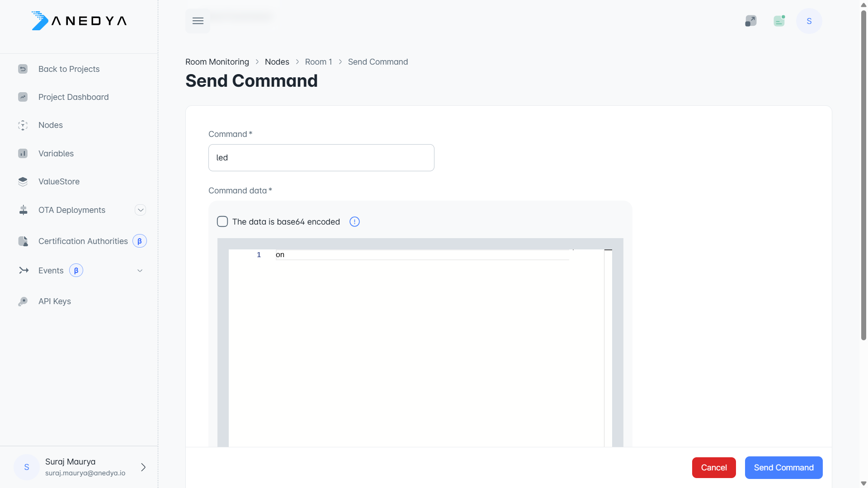Screen dimensions: 868x488
Task: Open Project Dashboard from the sidebar
Action: [x=73, y=97]
